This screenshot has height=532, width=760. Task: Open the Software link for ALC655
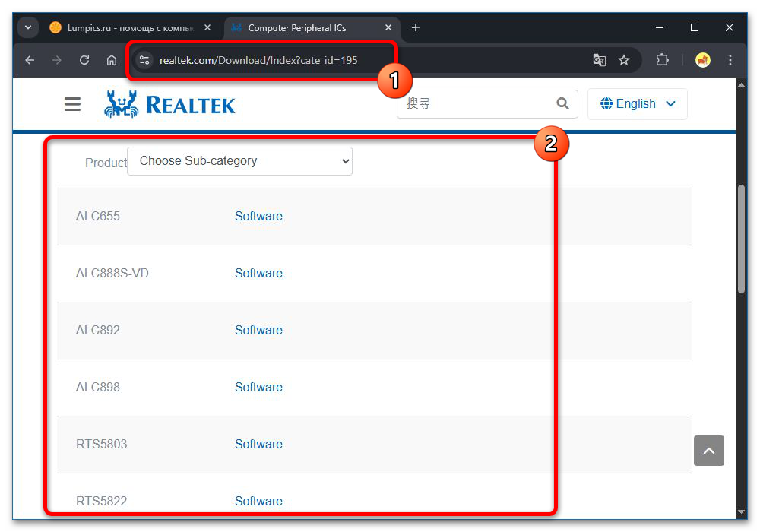click(258, 216)
